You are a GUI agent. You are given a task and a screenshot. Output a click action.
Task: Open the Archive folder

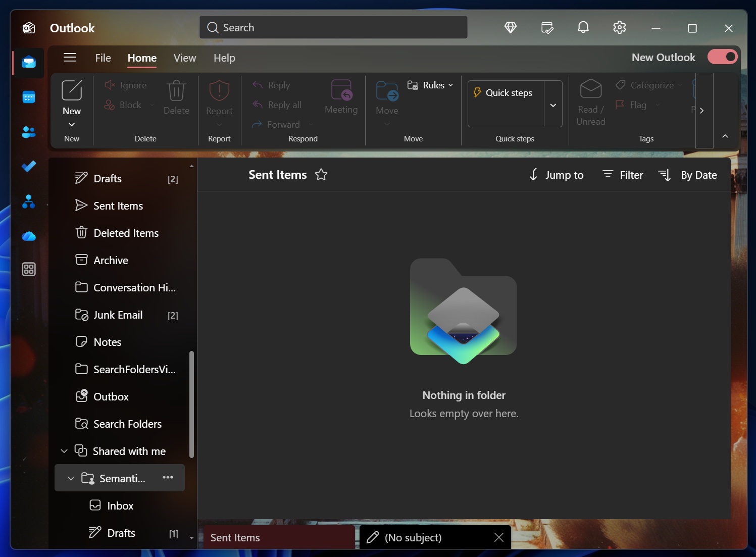tap(120, 260)
